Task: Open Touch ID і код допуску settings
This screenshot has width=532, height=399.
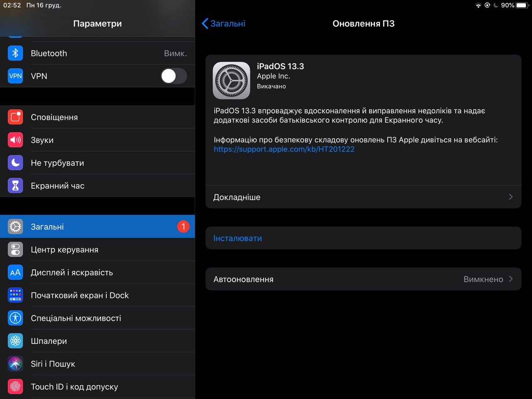Action: click(97, 387)
